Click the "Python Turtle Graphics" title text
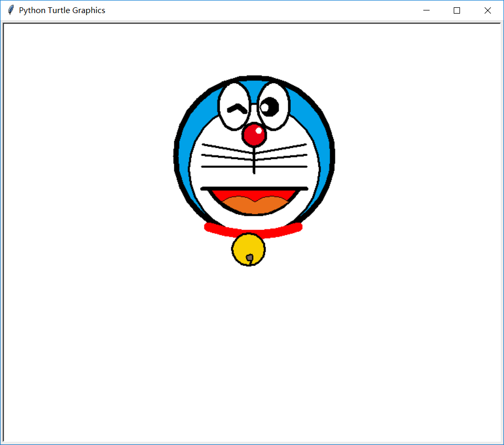 [62, 10]
